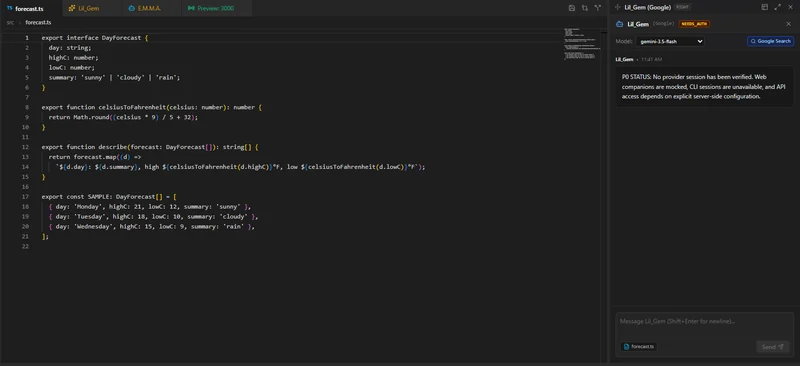Click the robot icon next to Lil_Gem
The width and height of the screenshot is (800, 366).
point(620,24)
